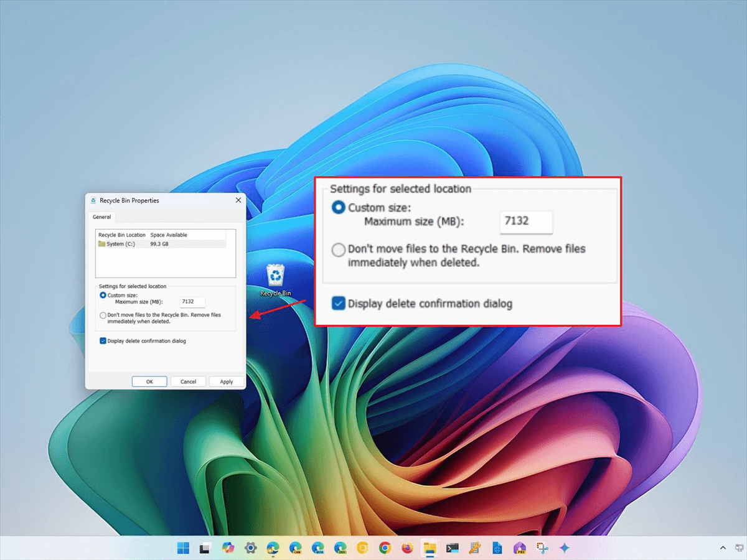The image size is (747, 560).
Task: Untick Display delete confirmation dialog in Properties window
Action: click(x=103, y=341)
